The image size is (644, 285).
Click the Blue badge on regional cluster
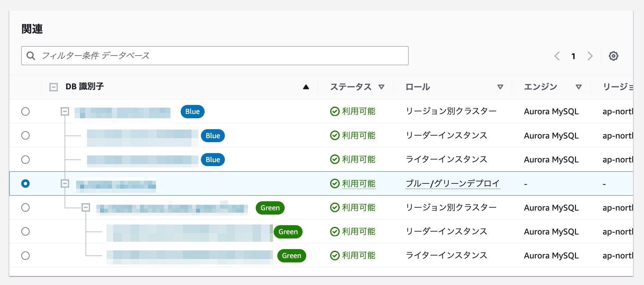click(x=192, y=112)
